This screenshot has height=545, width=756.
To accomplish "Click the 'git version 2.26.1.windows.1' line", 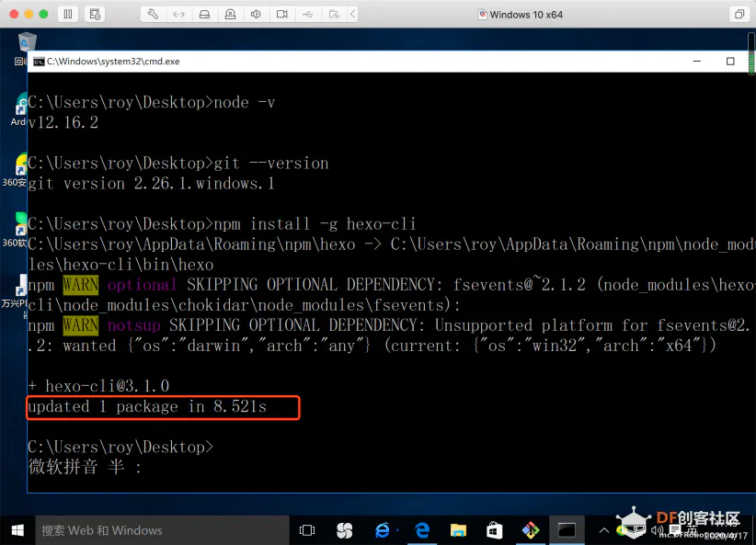I will tap(152, 184).
